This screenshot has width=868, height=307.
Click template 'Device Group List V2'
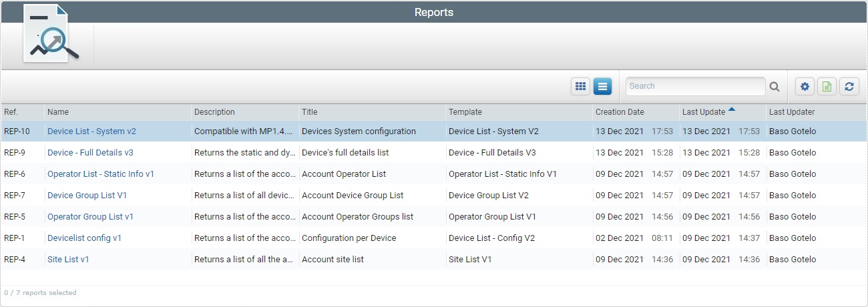[489, 196]
